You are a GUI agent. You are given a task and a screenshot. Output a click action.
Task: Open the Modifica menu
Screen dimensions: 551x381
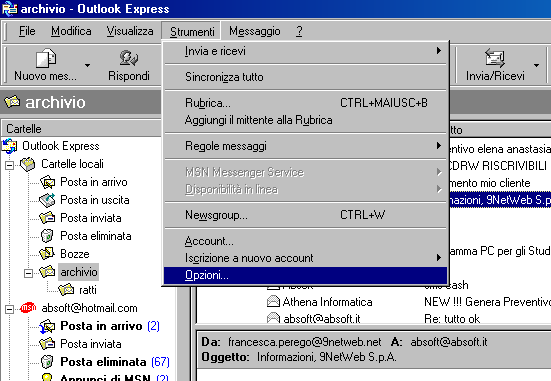tap(71, 31)
